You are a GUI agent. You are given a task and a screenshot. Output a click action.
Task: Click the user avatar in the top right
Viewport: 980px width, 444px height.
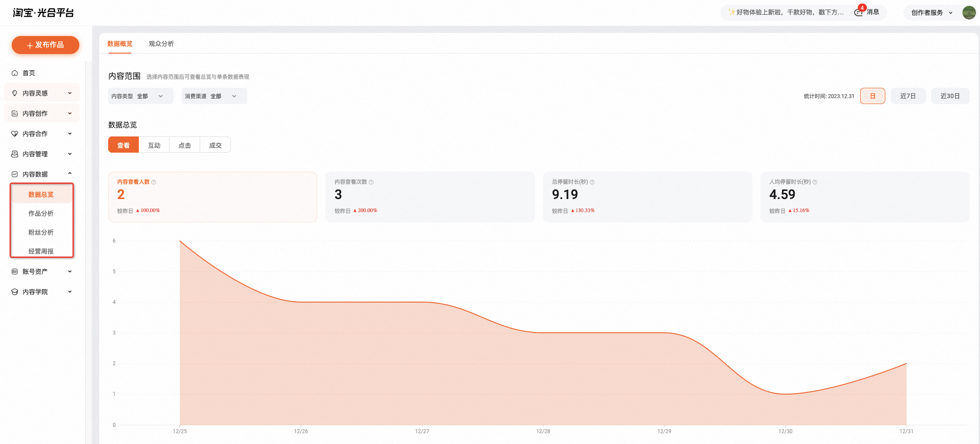[x=969, y=13]
